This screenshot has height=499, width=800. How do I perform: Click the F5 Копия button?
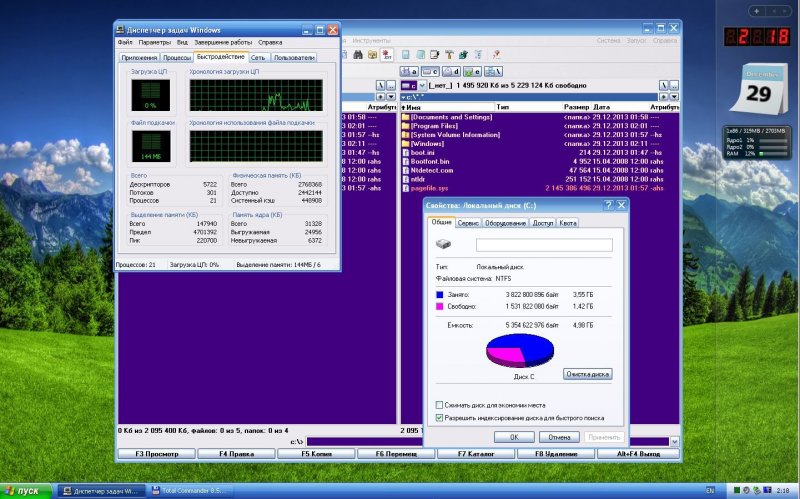coord(316,454)
